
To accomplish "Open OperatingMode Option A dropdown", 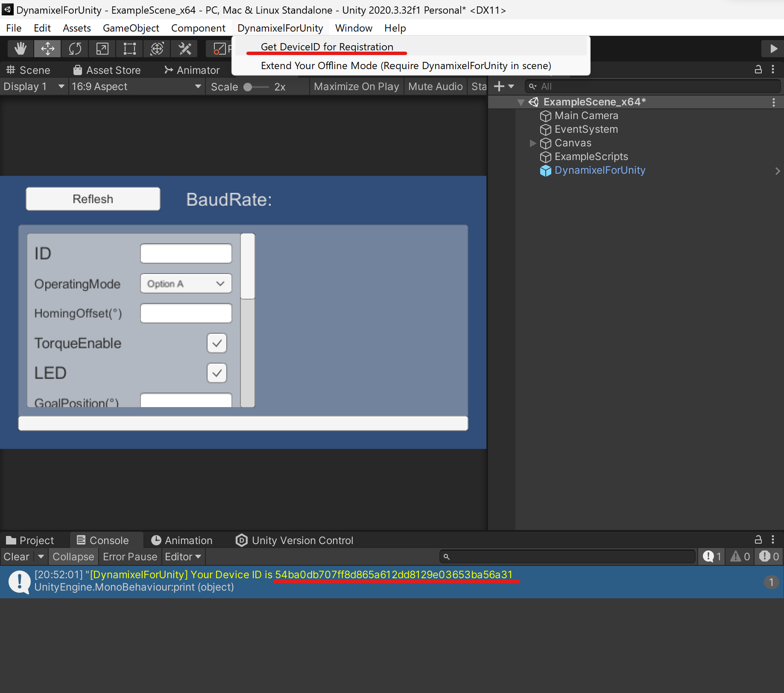I will (x=186, y=284).
